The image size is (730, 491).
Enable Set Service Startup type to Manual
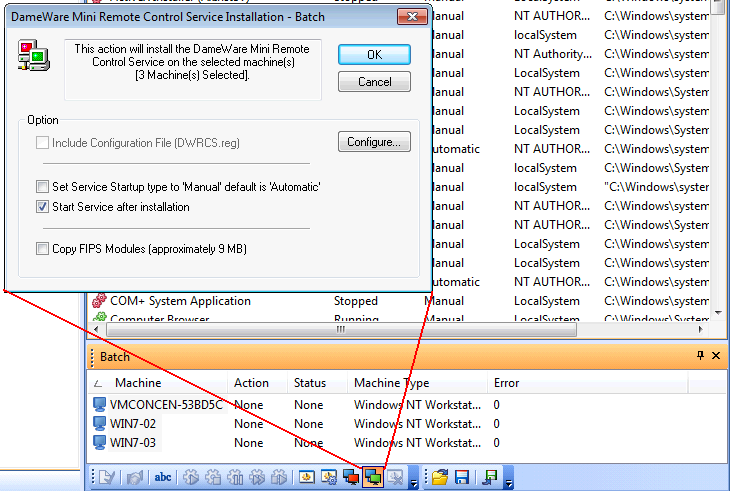coord(42,187)
